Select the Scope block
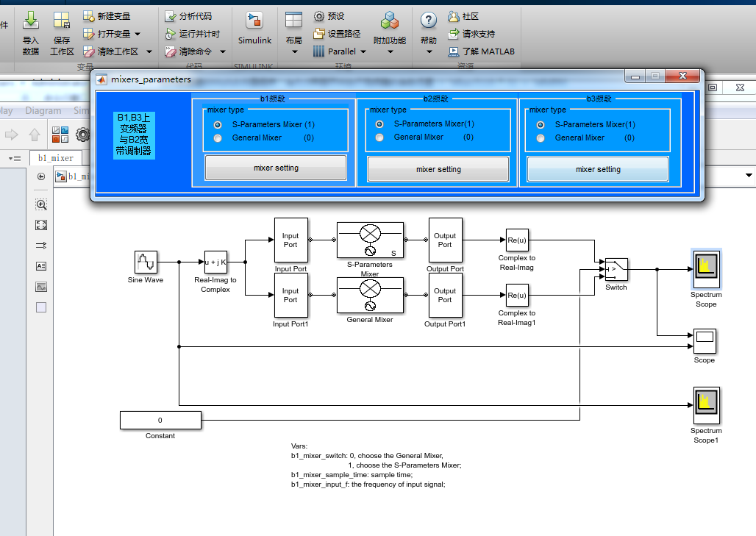 click(705, 340)
